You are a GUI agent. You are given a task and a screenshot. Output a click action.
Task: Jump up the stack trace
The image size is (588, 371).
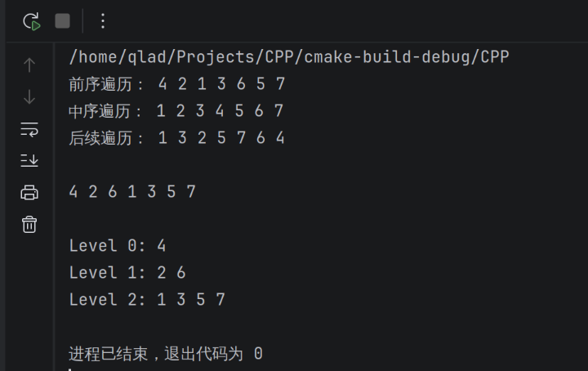[x=29, y=65]
